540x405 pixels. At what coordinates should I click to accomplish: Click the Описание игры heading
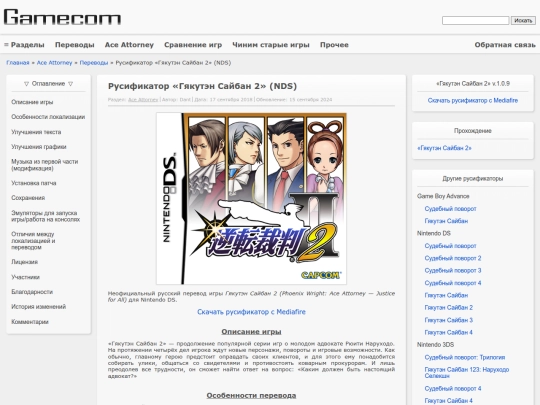(251, 332)
